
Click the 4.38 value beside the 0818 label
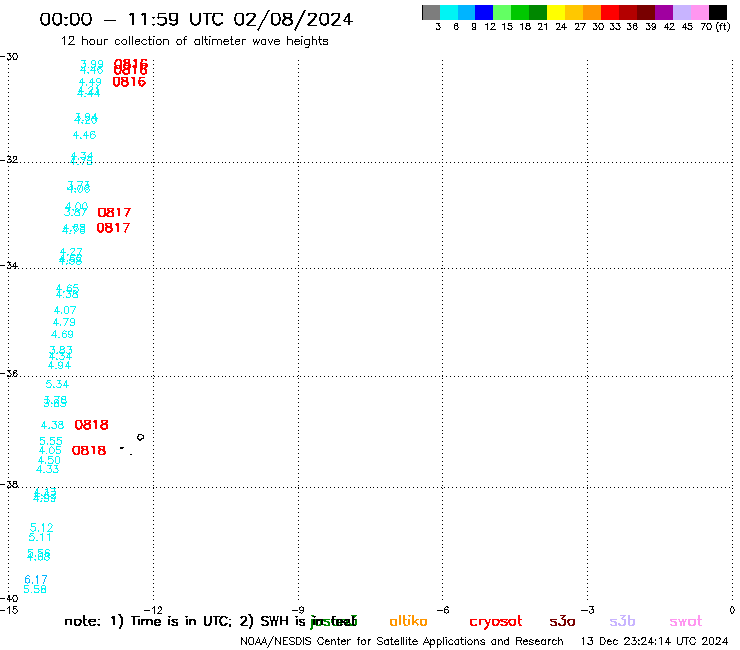click(52, 425)
